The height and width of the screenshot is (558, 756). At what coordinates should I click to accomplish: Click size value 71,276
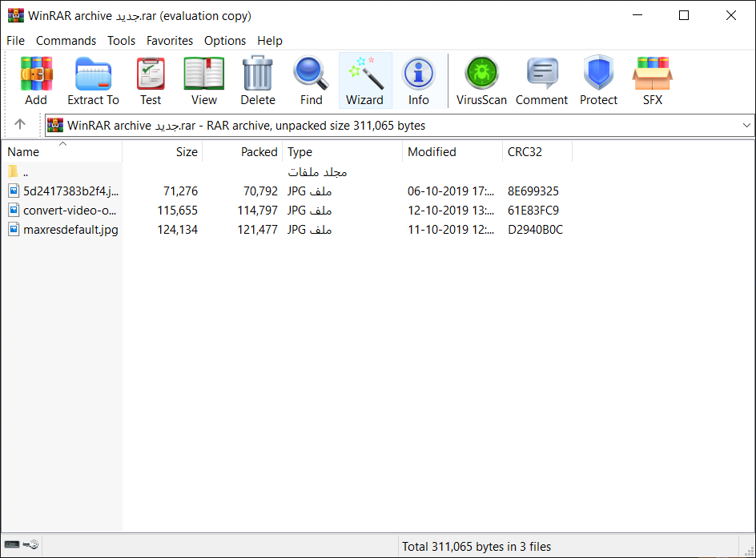coord(181,191)
